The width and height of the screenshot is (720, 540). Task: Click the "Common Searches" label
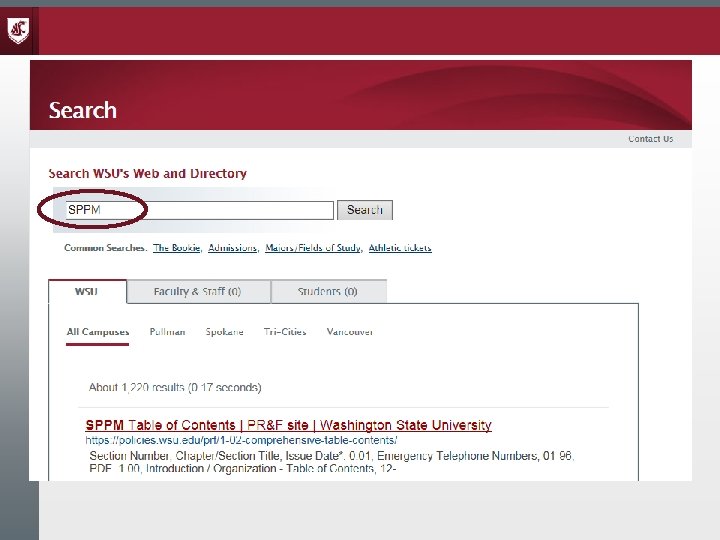pyautogui.click(x=105, y=248)
